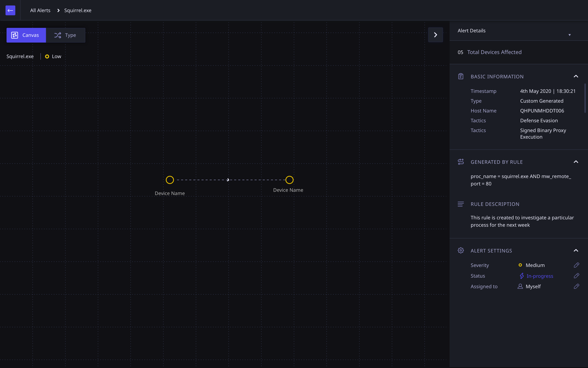588x368 pixels.
Task: Click the In-progress status link
Action: [540, 276]
